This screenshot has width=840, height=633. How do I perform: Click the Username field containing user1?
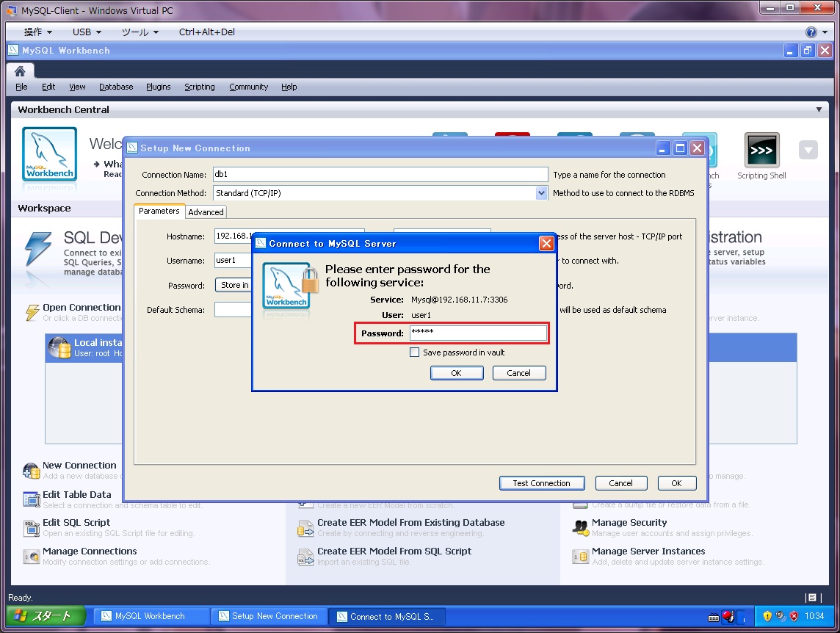[233, 261]
